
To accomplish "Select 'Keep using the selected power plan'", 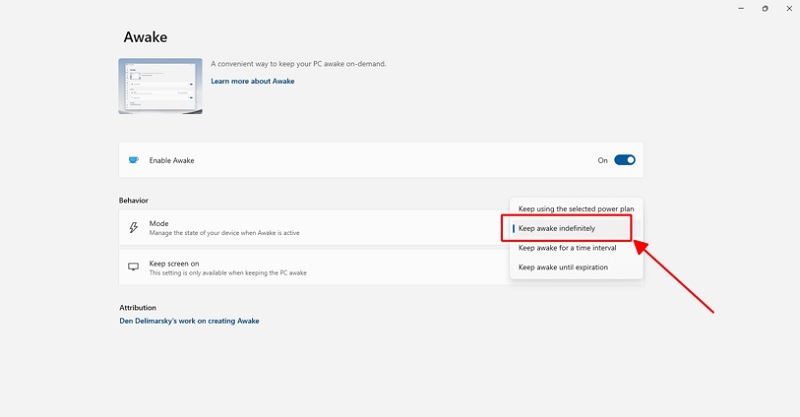I will coord(576,209).
